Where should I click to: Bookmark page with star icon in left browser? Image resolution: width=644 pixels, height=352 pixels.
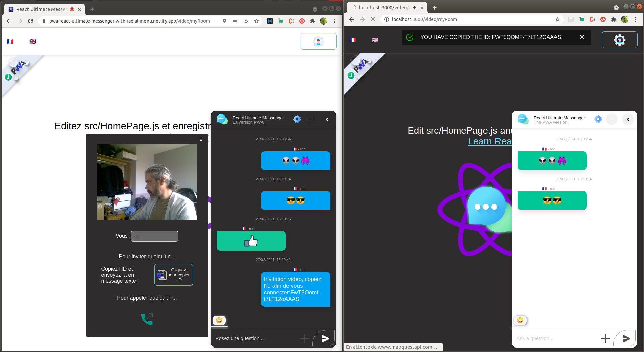click(x=256, y=21)
